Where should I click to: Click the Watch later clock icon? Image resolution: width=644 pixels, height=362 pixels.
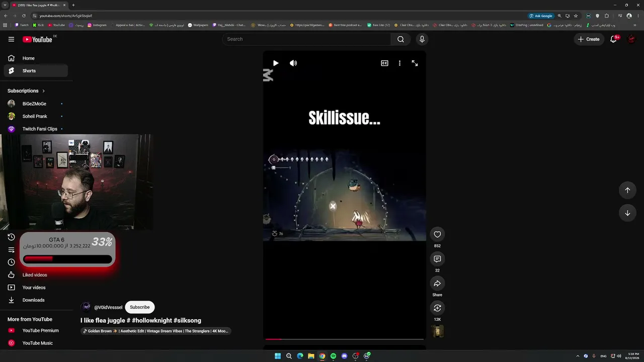[x=11, y=262]
